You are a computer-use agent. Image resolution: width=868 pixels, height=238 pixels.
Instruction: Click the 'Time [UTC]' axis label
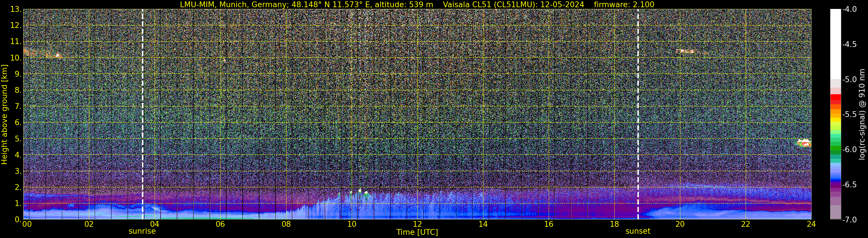tap(417, 232)
